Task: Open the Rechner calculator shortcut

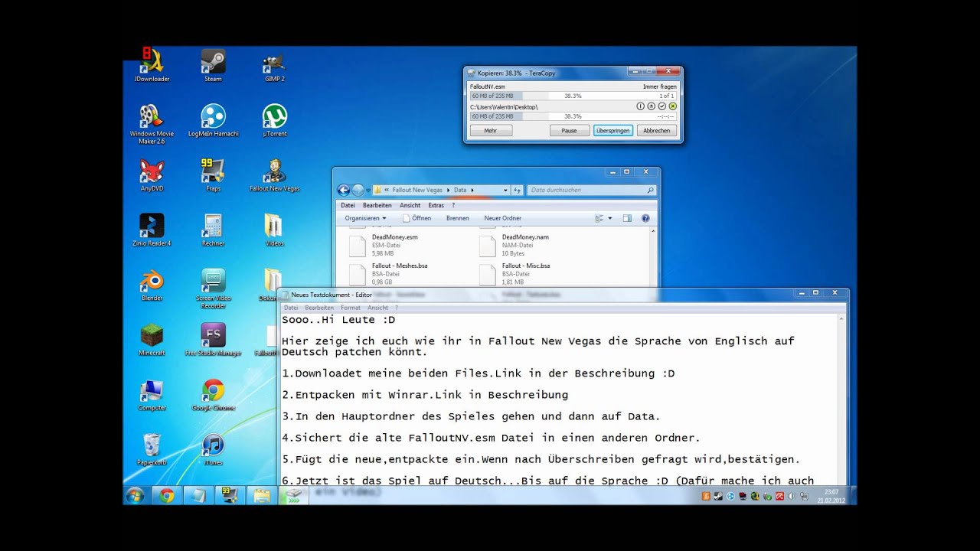Action: click(x=213, y=230)
